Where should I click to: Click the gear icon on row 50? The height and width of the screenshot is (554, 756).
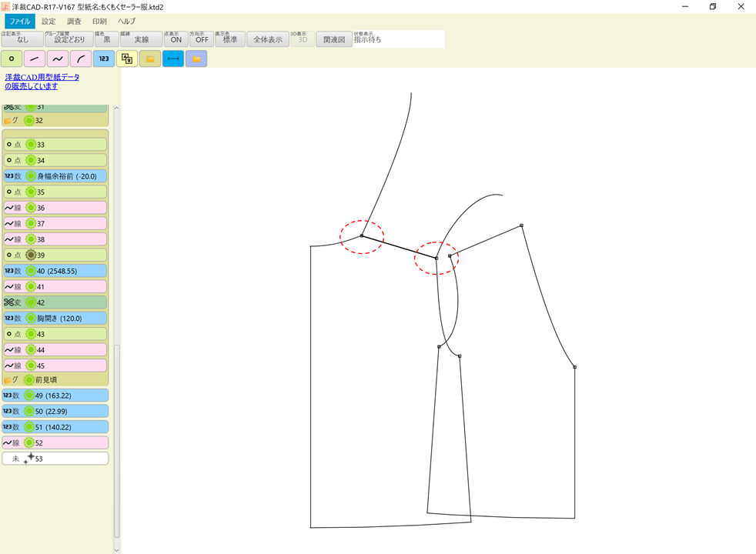(x=29, y=412)
